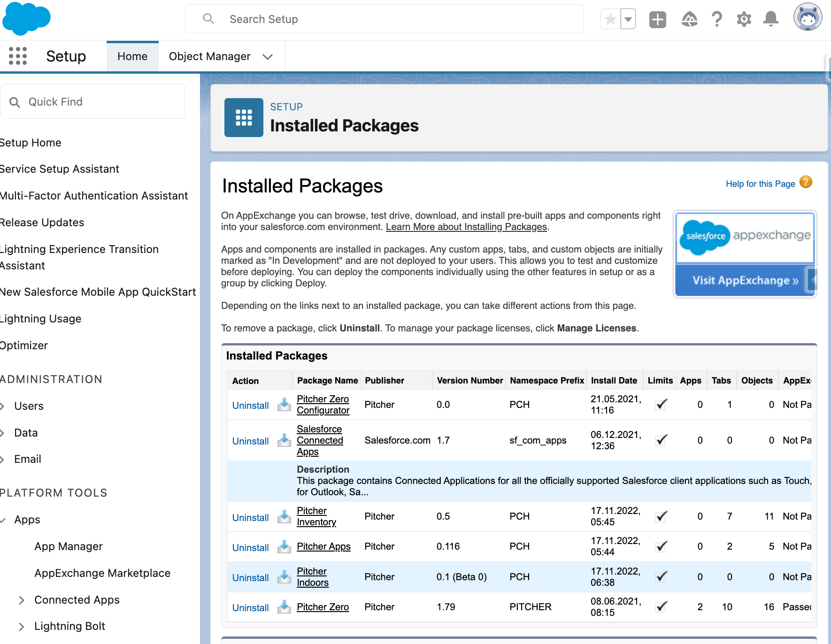Click download icon for Pitcher Zero Configurator

[x=284, y=404]
